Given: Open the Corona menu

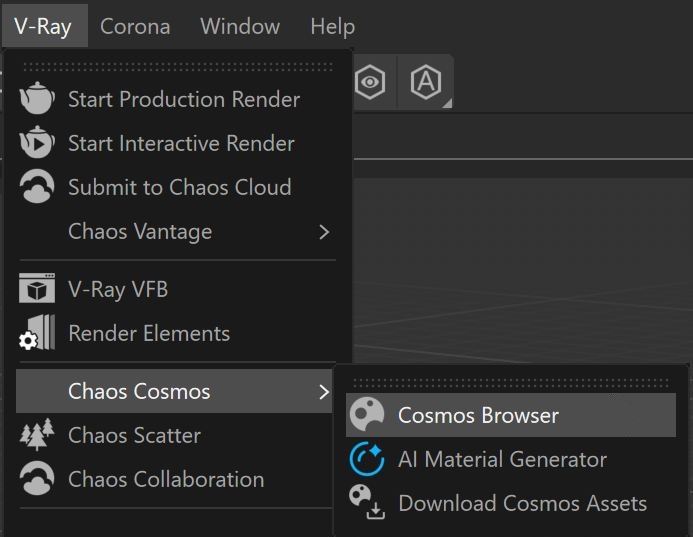Looking at the screenshot, I should click(x=135, y=27).
